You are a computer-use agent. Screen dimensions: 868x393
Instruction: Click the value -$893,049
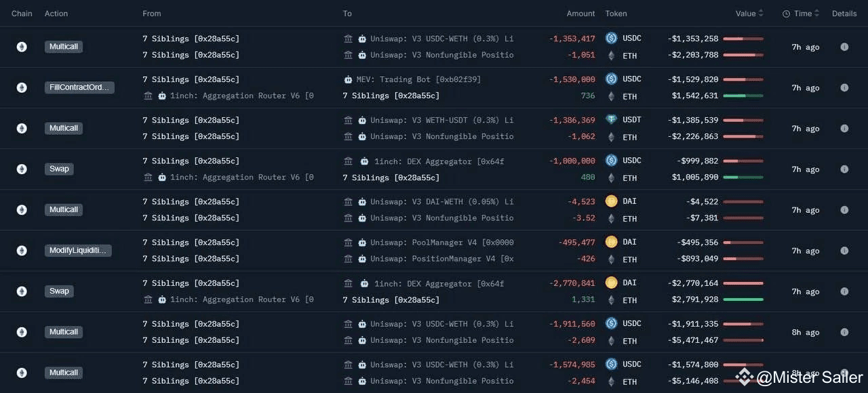(697, 259)
